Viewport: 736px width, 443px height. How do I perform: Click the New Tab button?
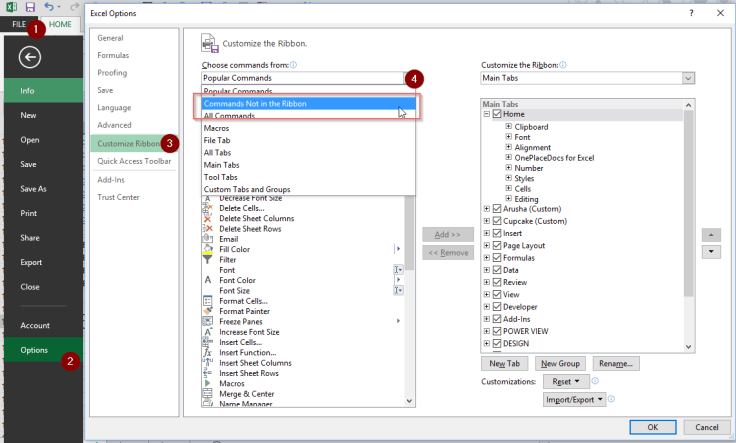(504, 364)
